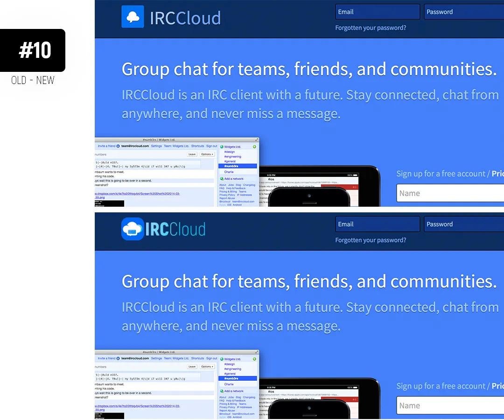Click fullscreen arrow of #numb3rs window, old-logo page
Image resolution: width=504 pixels, height=420 pixels.
[x=257, y=140]
